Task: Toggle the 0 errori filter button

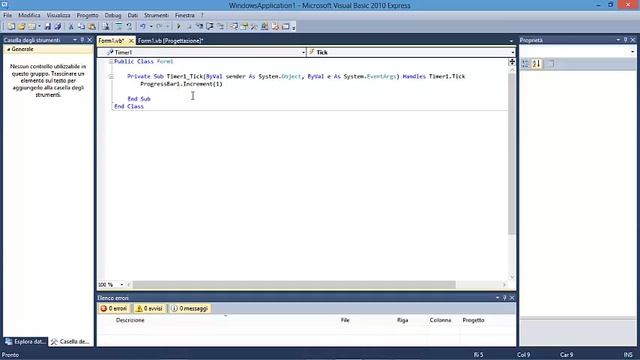Action: [114, 309]
